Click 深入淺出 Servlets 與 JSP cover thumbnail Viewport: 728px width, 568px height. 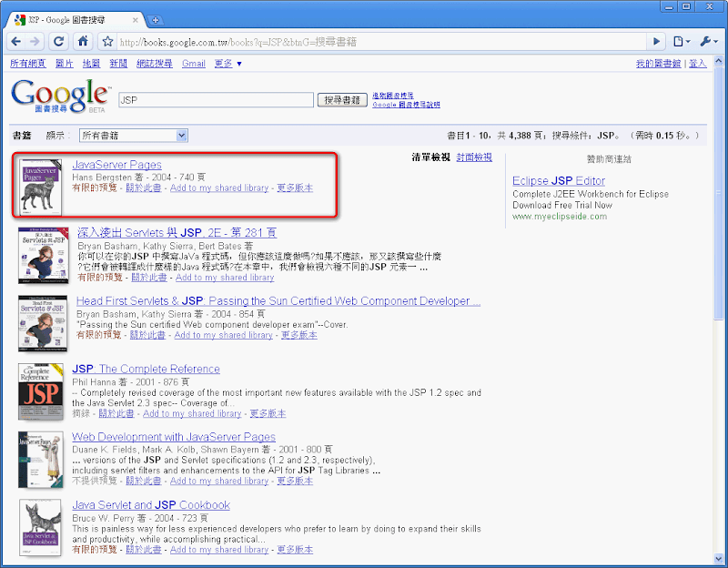pyautogui.click(x=43, y=256)
